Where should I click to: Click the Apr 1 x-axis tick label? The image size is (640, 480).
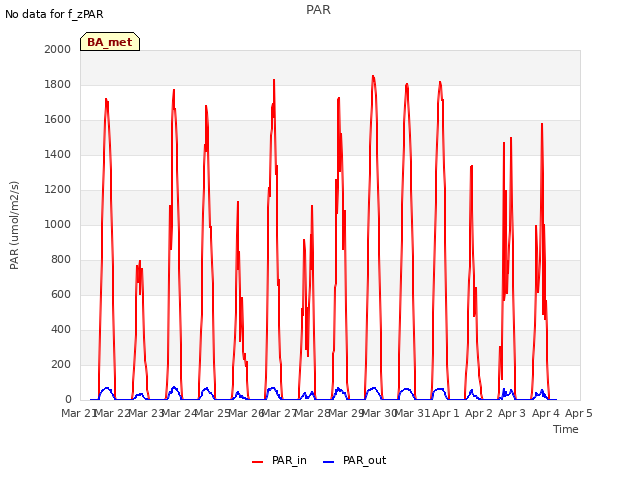[446, 413]
